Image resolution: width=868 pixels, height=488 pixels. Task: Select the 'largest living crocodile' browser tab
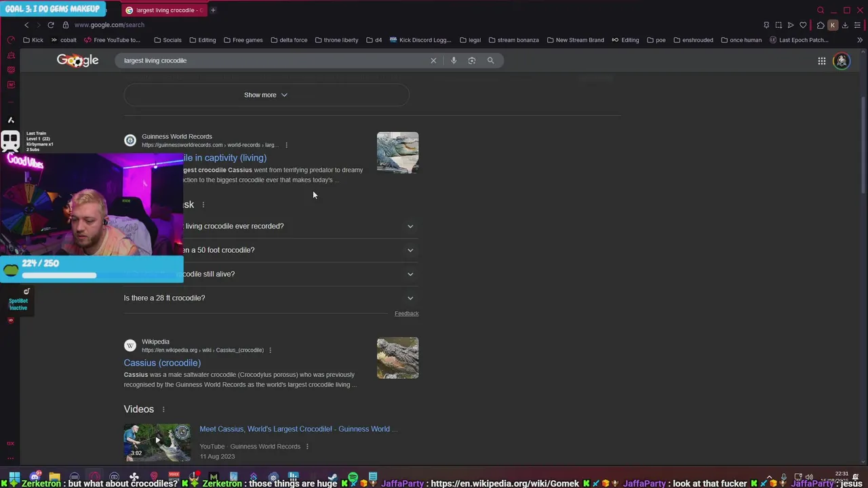coord(165,10)
